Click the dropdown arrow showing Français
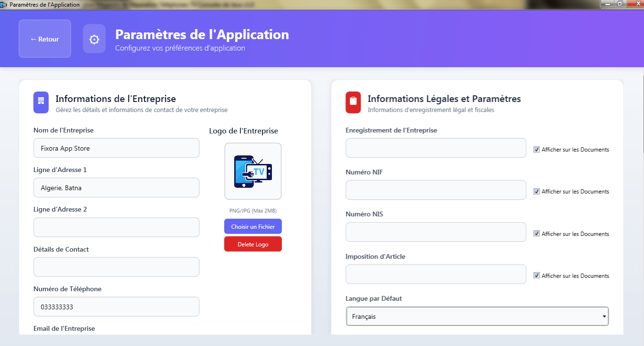 pyautogui.click(x=604, y=316)
